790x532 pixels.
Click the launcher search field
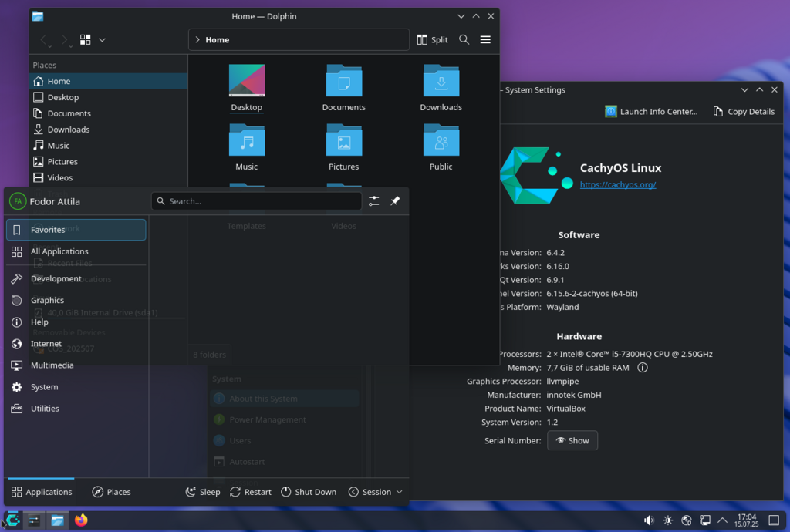coord(256,201)
